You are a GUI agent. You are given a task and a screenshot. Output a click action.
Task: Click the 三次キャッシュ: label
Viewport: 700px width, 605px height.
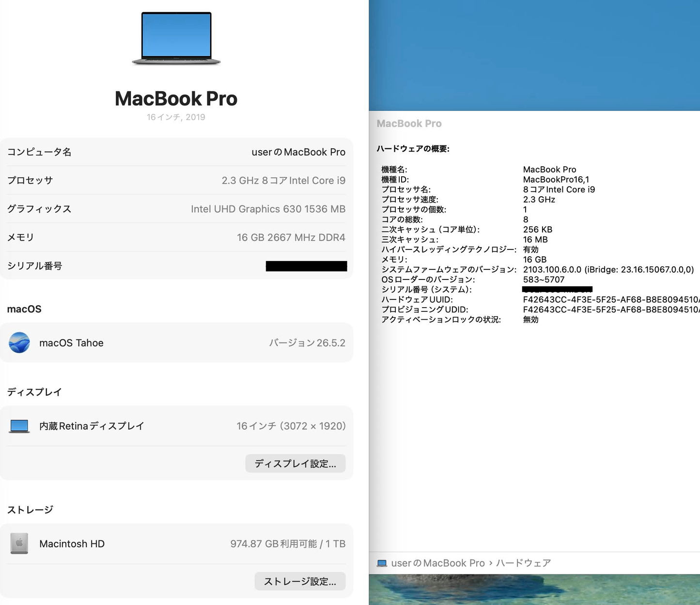(410, 240)
